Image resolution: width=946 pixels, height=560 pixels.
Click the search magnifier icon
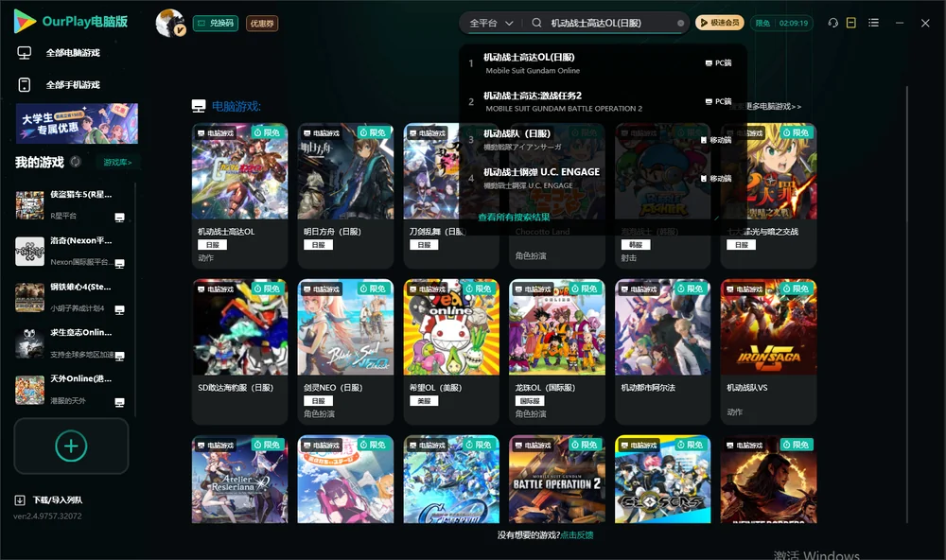pyautogui.click(x=536, y=23)
